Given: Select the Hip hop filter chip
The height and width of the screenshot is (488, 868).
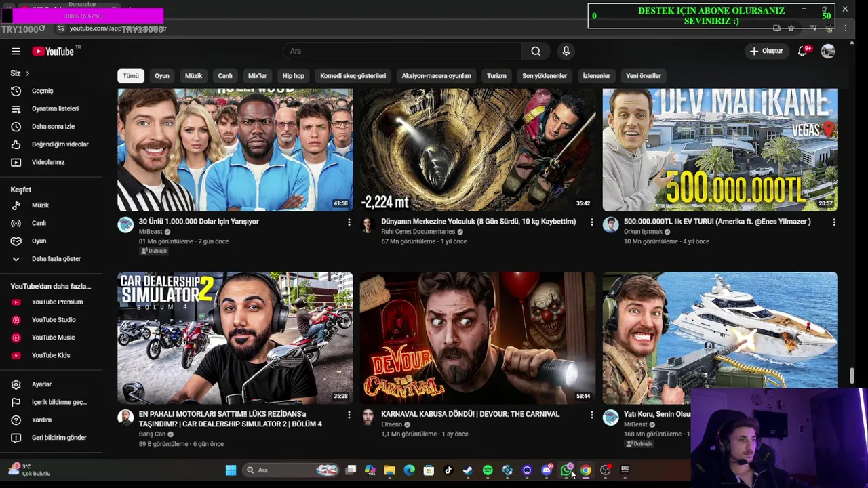Looking at the screenshot, I should (x=294, y=76).
